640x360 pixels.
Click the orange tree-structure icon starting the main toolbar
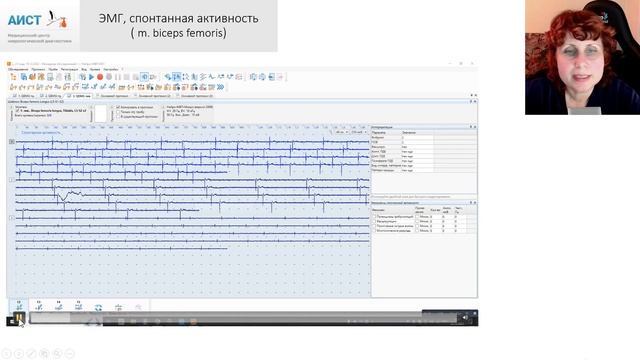click(x=13, y=77)
